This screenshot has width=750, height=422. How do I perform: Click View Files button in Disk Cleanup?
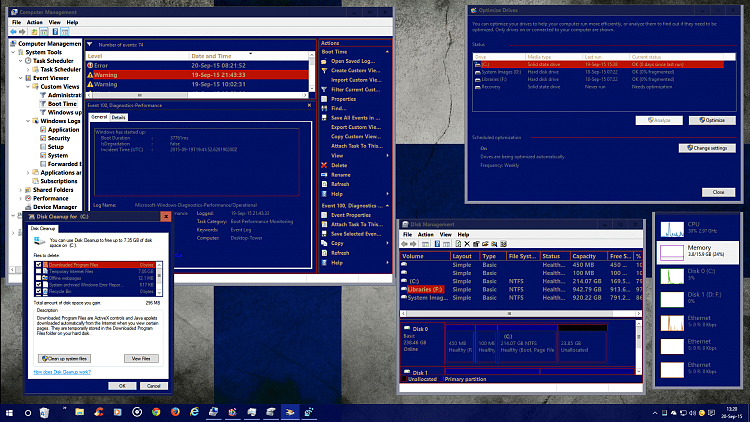(x=141, y=358)
